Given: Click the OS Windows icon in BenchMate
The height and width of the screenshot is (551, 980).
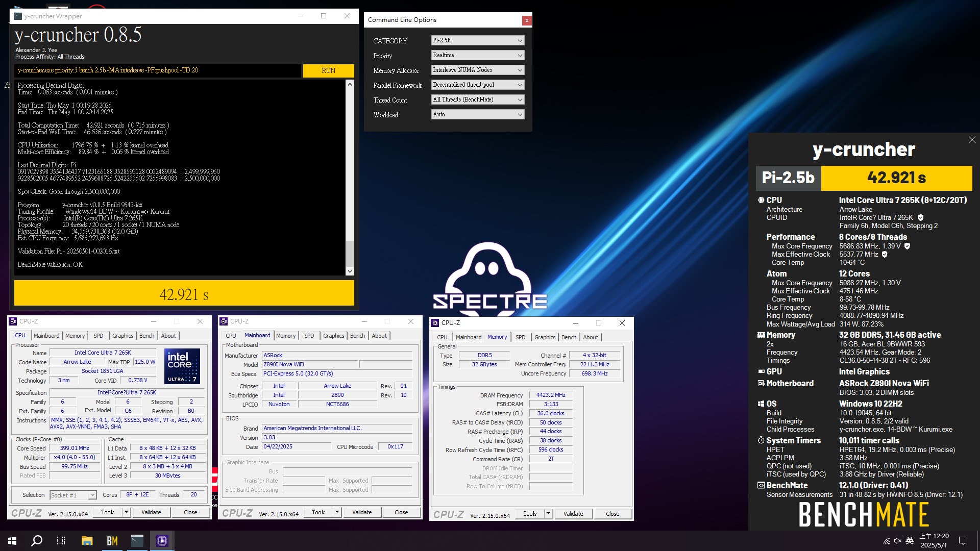Looking at the screenshot, I should point(761,404).
